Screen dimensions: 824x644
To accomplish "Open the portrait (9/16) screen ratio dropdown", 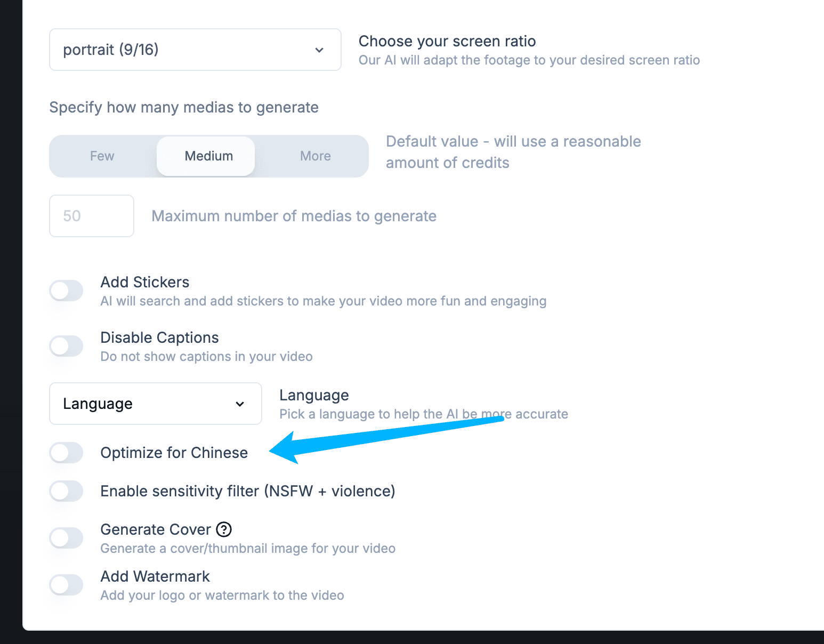I will coord(195,50).
